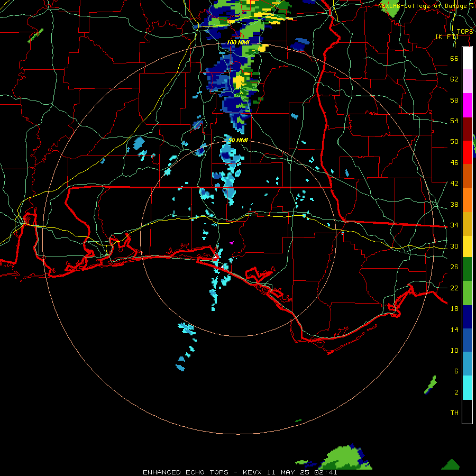Click the '50 NMI' range ring label
This screenshot has width=476, height=476.
point(237,140)
